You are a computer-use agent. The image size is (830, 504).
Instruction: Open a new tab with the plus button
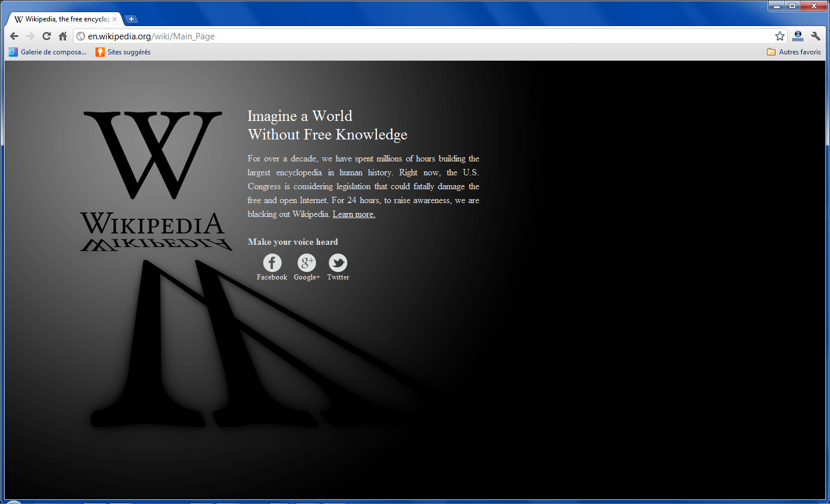tap(131, 19)
